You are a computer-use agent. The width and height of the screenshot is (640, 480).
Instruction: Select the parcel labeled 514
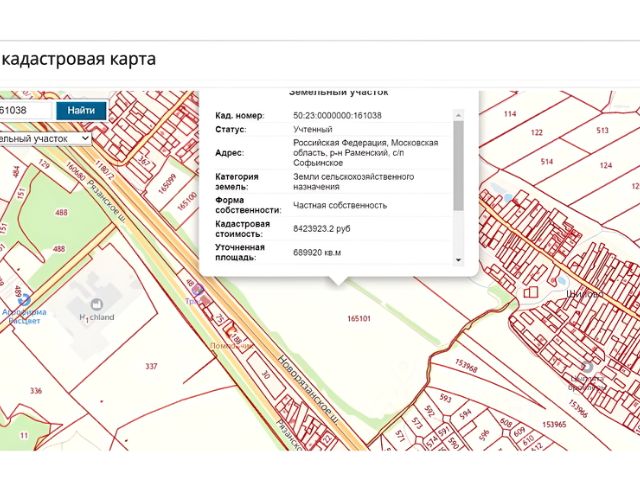[x=547, y=161]
